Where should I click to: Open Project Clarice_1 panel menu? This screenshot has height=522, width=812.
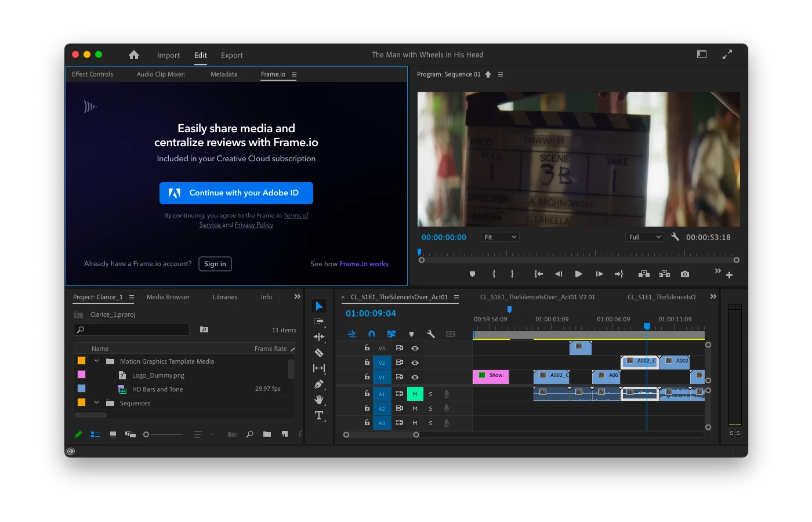(132, 297)
